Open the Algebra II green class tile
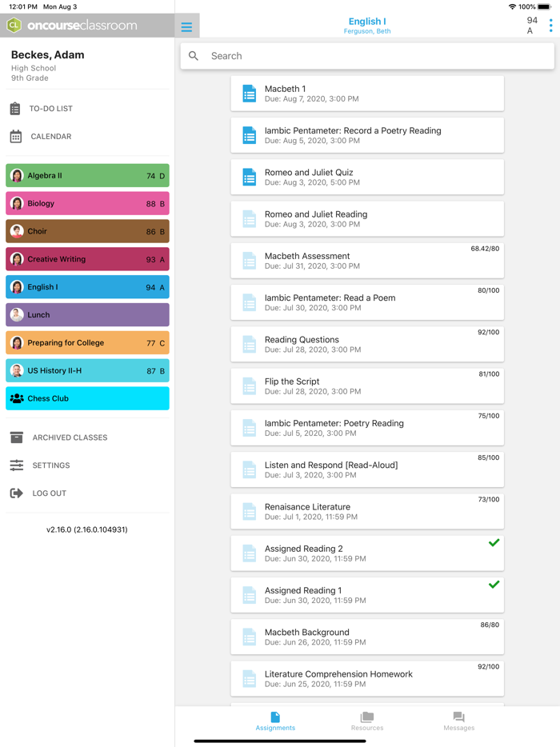The image size is (560, 747). [87, 176]
